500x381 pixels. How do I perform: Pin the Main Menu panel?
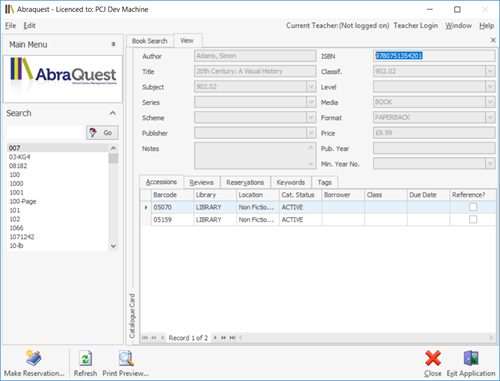113,44
